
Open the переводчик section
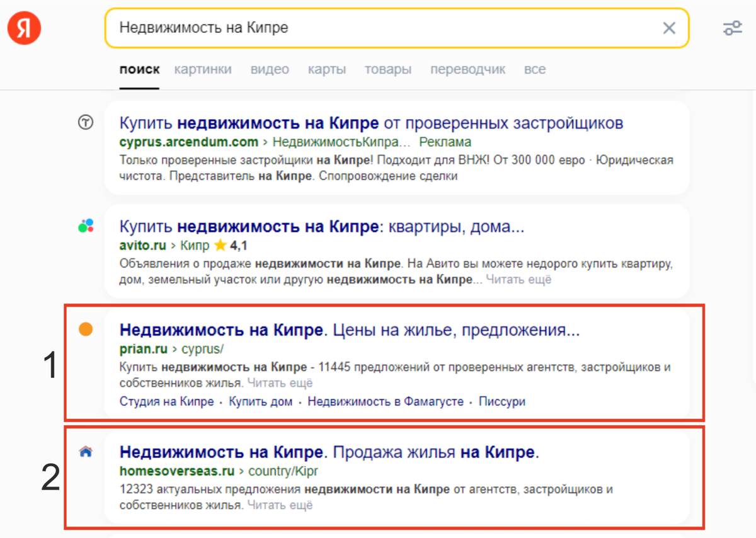pyautogui.click(x=467, y=69)
